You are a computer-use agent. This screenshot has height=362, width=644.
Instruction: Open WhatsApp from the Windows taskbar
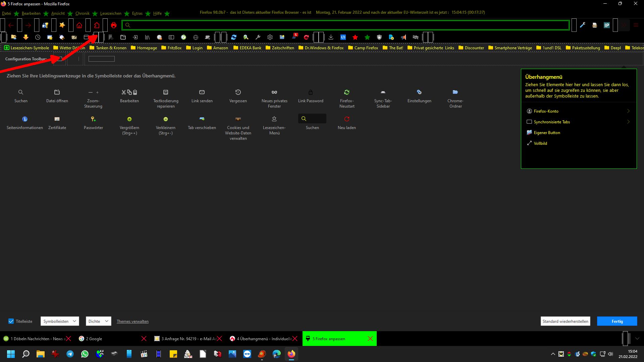tap(85, 354)
